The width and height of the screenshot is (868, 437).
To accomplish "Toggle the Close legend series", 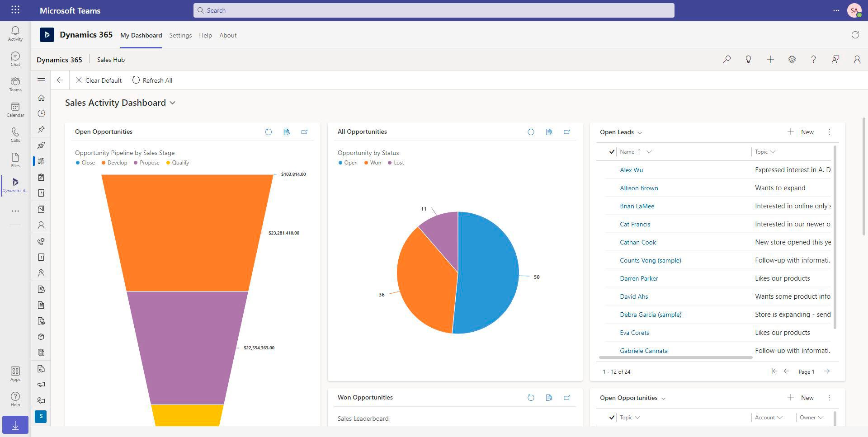I will coord(85,163).
